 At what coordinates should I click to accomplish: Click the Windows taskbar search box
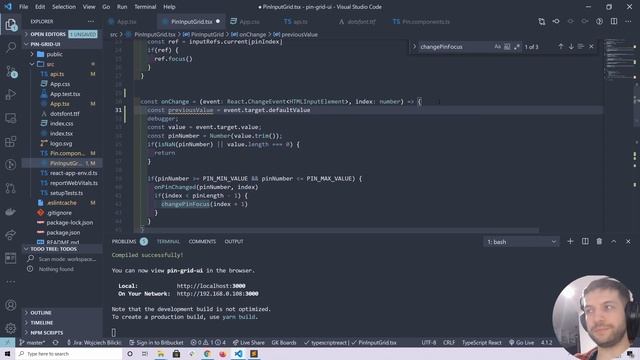coord(69,353)
